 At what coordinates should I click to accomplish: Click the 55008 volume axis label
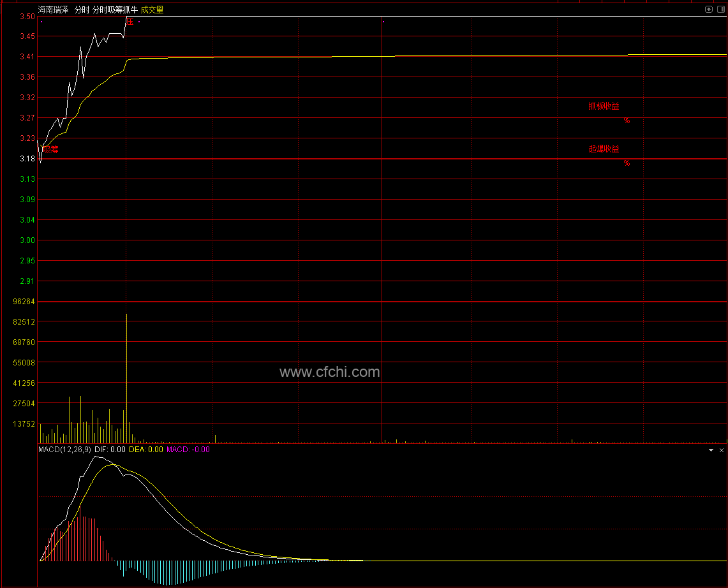click(x=24, y=363)
